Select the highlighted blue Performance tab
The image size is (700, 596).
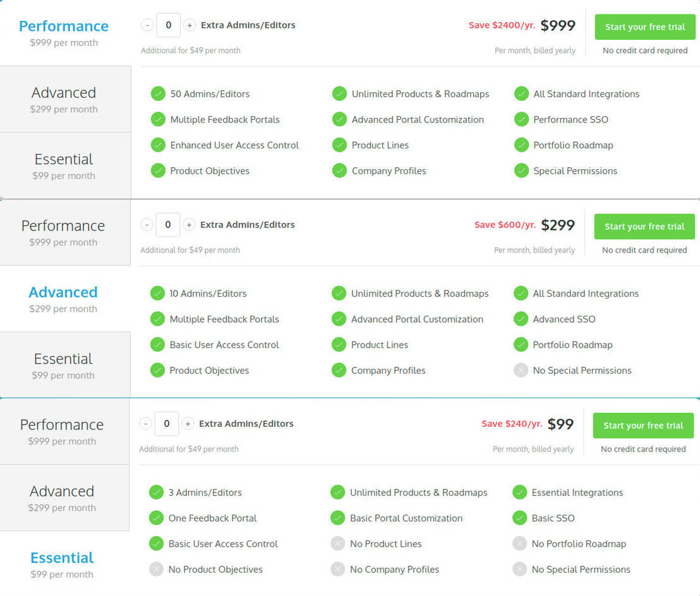point(64,33)
